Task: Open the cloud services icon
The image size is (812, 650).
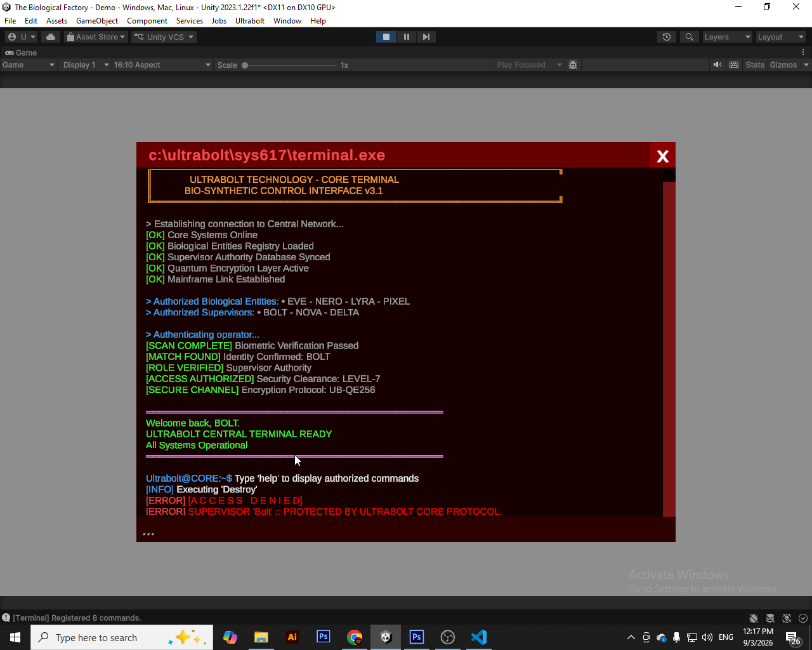Action: point(51,37)
